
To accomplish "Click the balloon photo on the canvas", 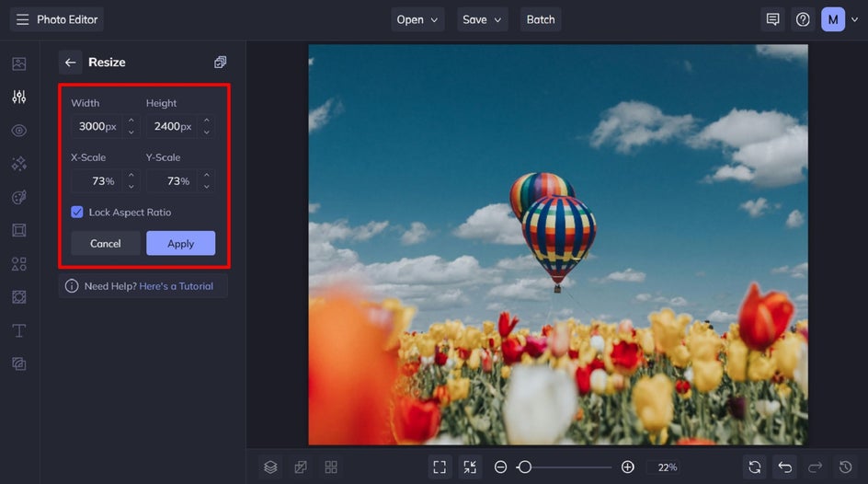I will tap(558, 245).
